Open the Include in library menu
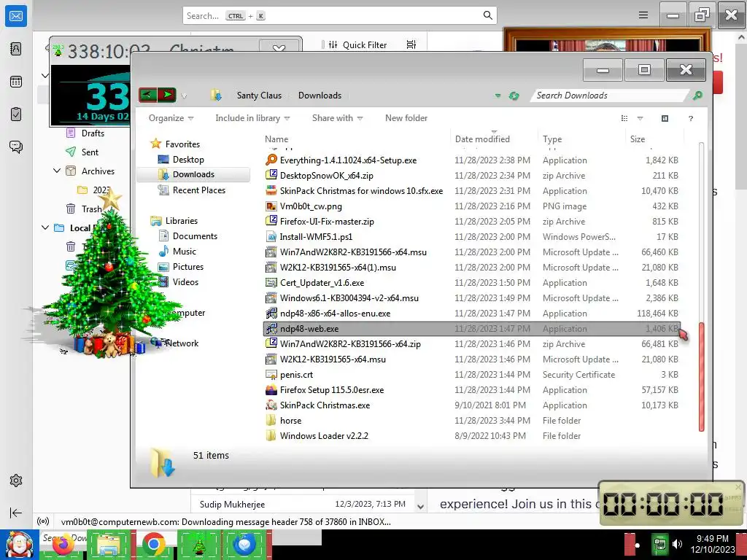Screen dimensions: 747x560 click(x=252, y=118)
